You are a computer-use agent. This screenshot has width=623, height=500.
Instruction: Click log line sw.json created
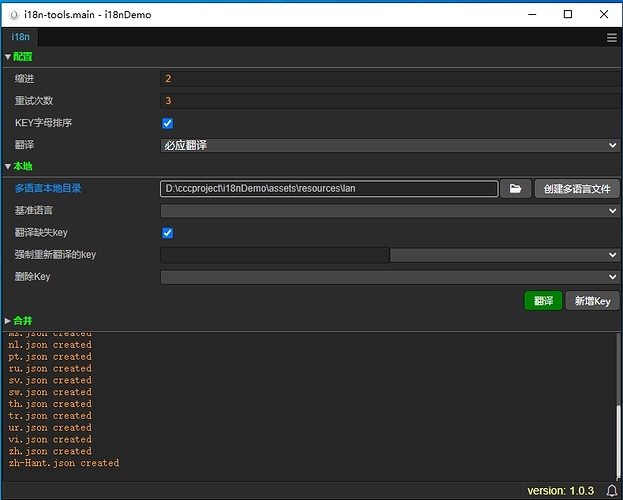pos(50,392)
